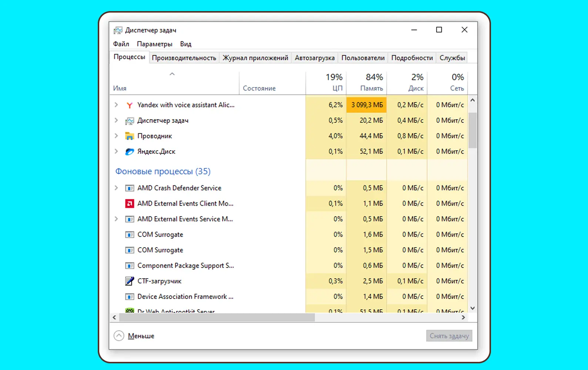Screen dimensions: 588x370
Task: Click the CTF-загрузчик pen icon
Action: (x=129, y=281)
